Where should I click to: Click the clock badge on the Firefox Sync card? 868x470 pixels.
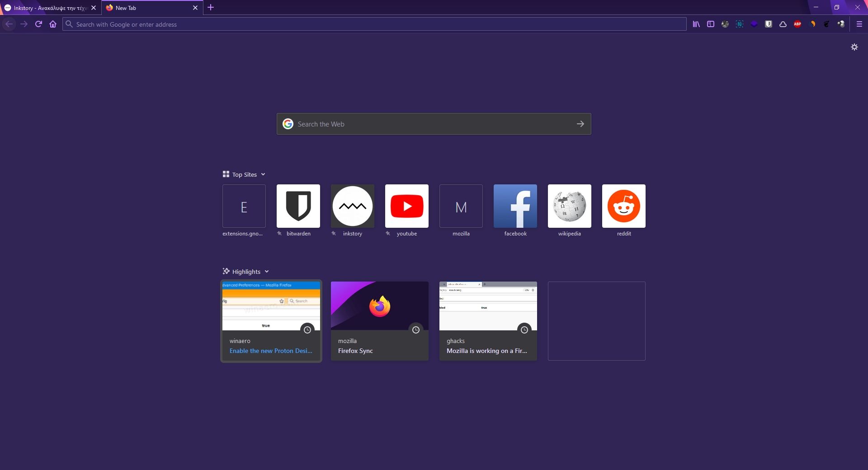click(416, 330)
